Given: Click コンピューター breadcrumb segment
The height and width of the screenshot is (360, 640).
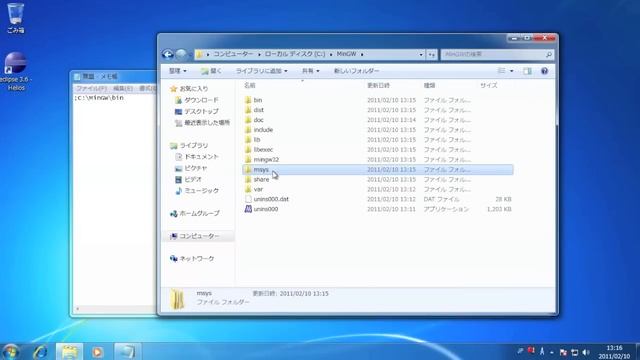Looking at the screenshot, I should tap(233, 54).
